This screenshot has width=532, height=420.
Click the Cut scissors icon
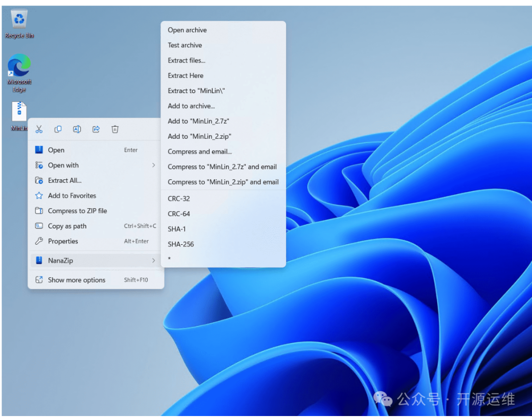click(39, 129)
